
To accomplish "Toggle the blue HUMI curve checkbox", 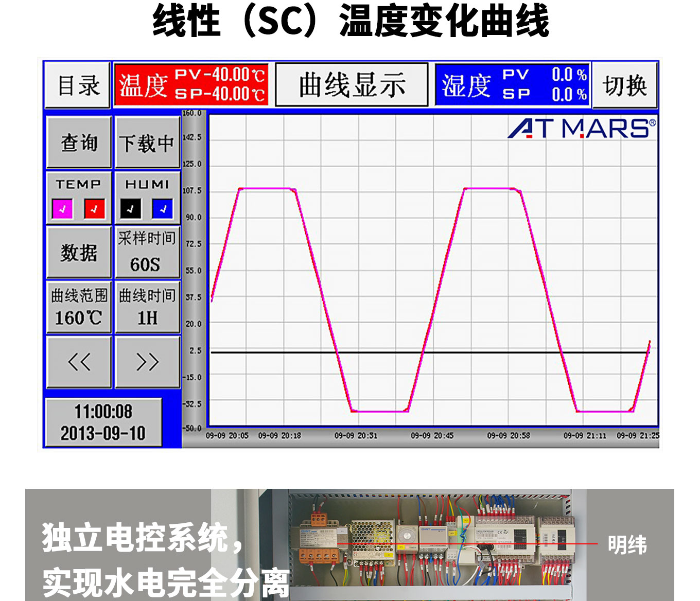I will (163, 209).
